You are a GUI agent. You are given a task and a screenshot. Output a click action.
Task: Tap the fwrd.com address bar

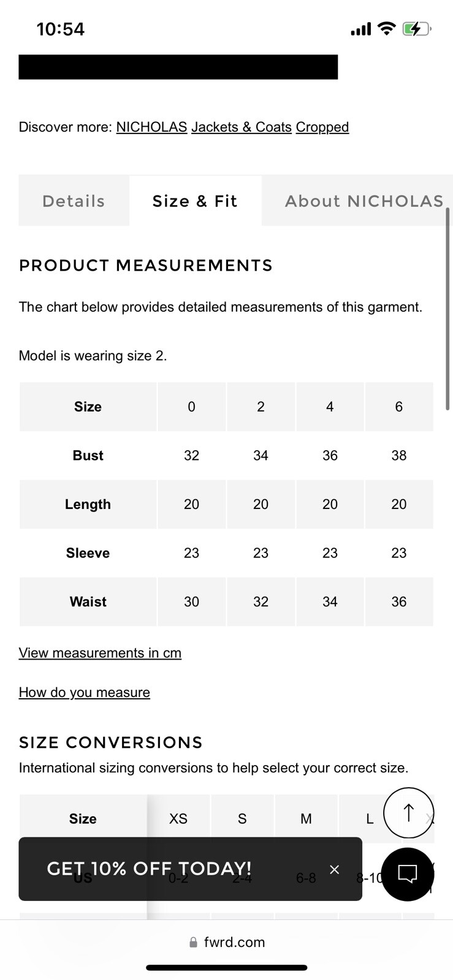pos(227,942)
